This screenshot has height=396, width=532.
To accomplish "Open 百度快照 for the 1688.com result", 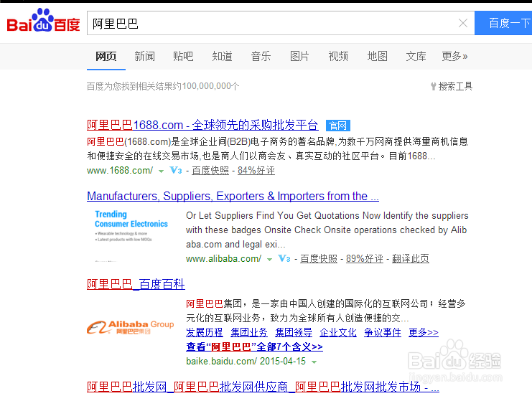I will pyautogui.click(x=210, y=171).
